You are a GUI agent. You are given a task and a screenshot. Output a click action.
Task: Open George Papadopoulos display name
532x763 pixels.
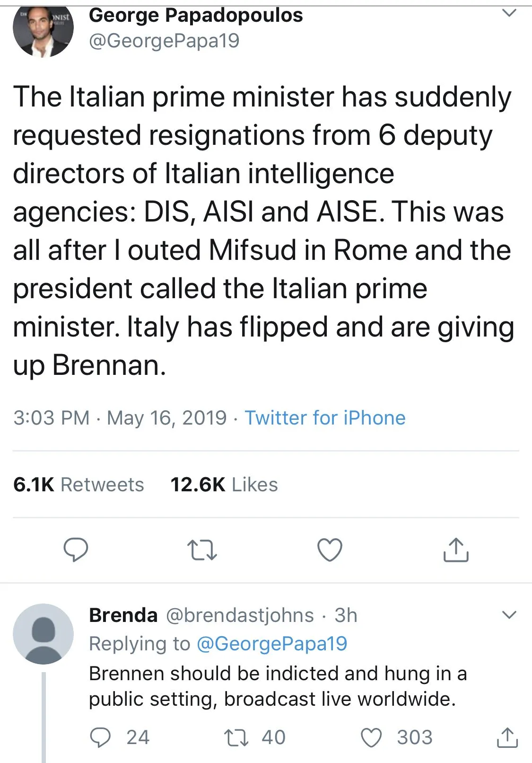click(x=196, y=15)
